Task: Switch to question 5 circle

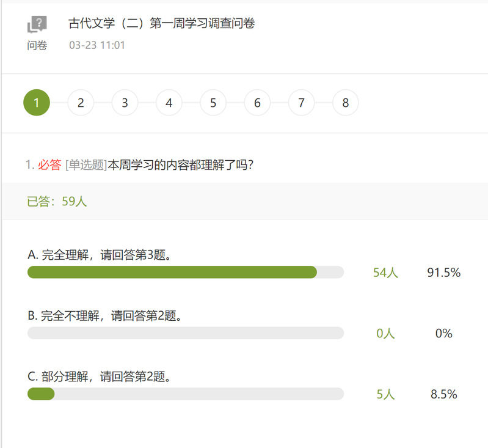Action: tap(213, 103)
